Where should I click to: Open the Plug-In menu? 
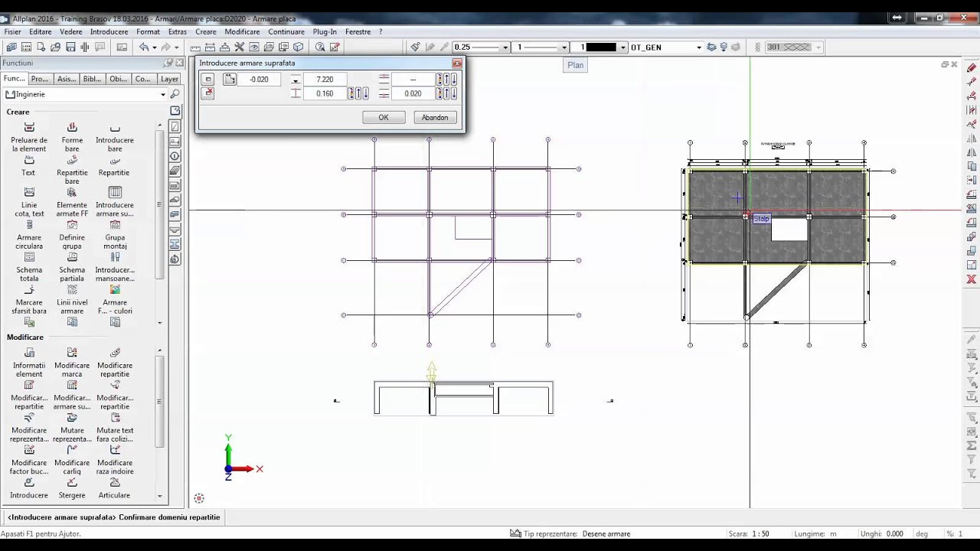[325, 32]
